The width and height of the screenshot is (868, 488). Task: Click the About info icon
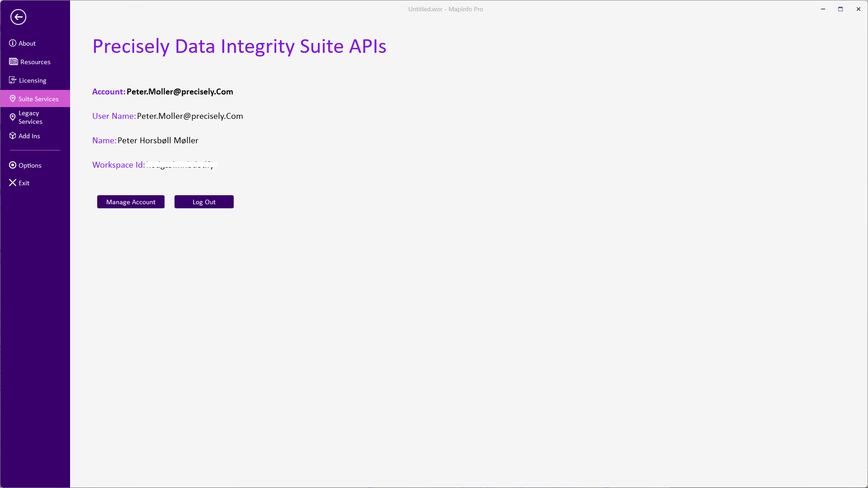(x=13, y=43)
